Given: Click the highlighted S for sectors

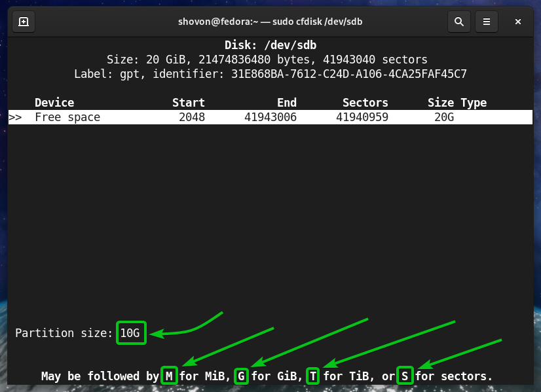Looking at the screenshot, I should coord(405,376).
